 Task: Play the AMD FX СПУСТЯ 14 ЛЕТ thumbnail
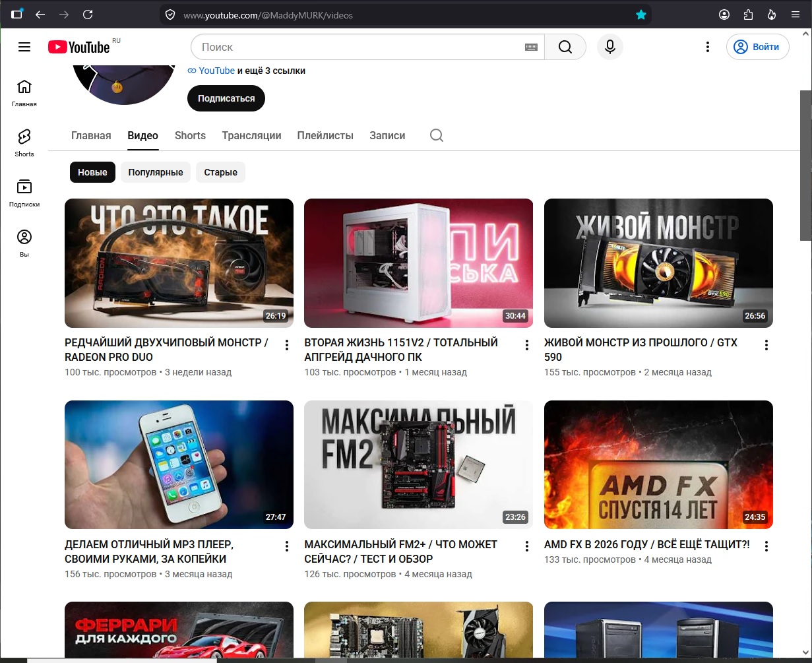pos(658,464)
